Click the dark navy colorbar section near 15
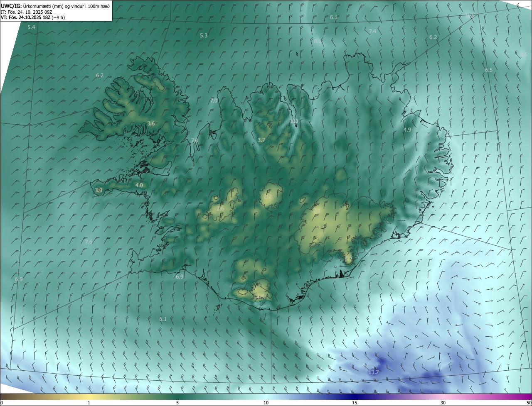The width and height of the screenshot is (532, 406). point(355,396)
